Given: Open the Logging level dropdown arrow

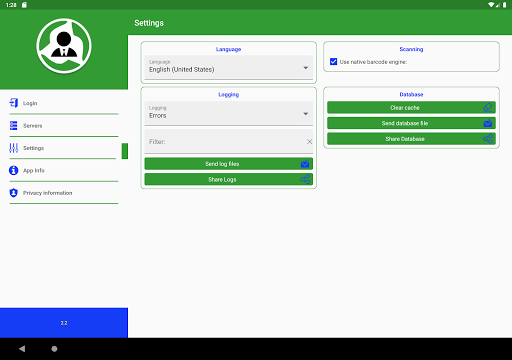Looking at the screenshot, I should [x=306, y=114].
